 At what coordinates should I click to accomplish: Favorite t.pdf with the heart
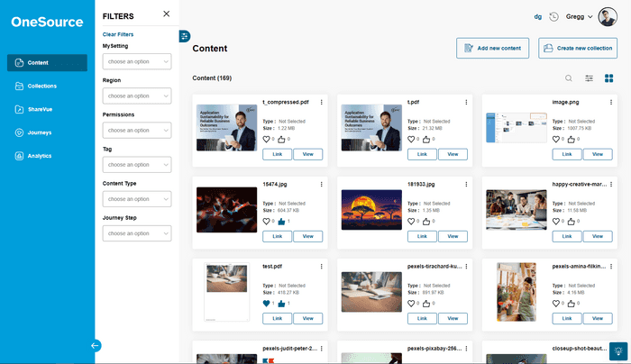tap(411, 139)
